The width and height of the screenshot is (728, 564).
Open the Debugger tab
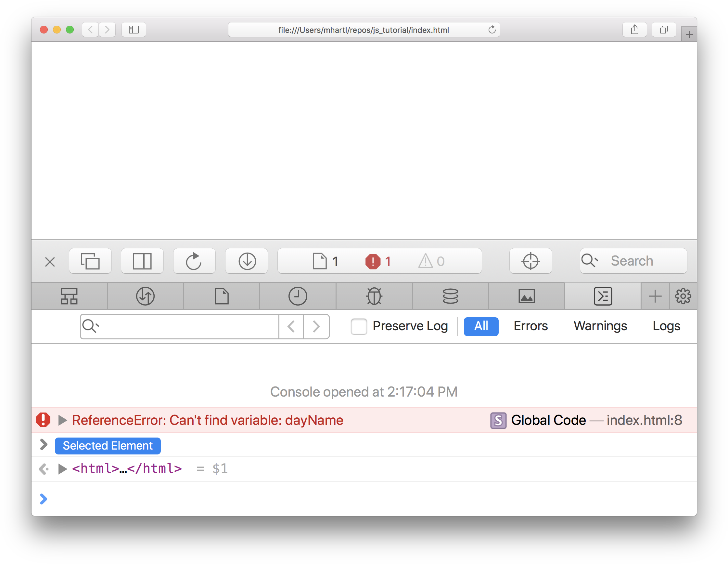[374, 296]
